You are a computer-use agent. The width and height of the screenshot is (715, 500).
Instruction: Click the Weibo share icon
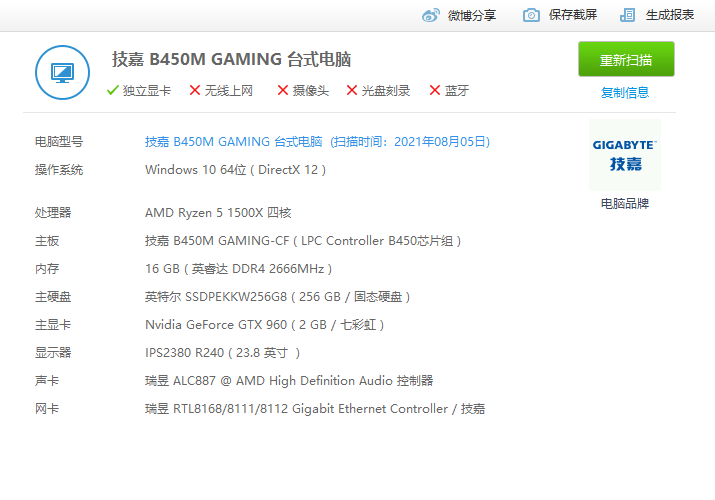point(431,15)
